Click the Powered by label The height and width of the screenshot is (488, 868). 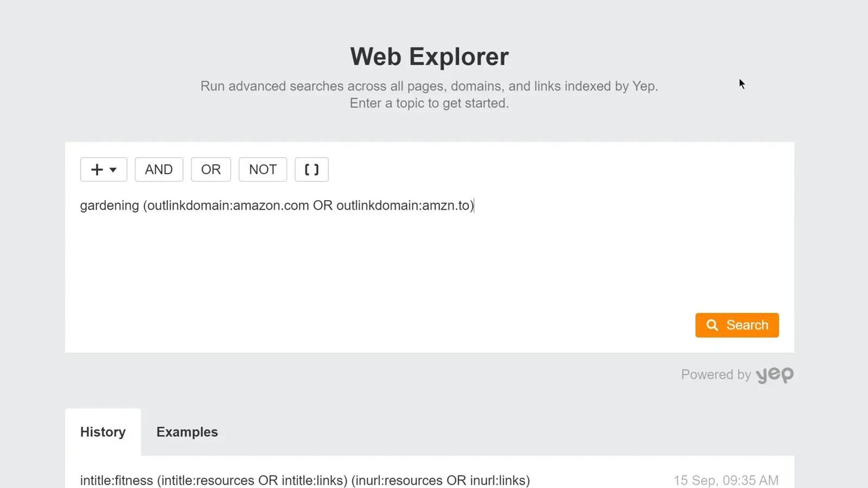(x=716, y=375)
